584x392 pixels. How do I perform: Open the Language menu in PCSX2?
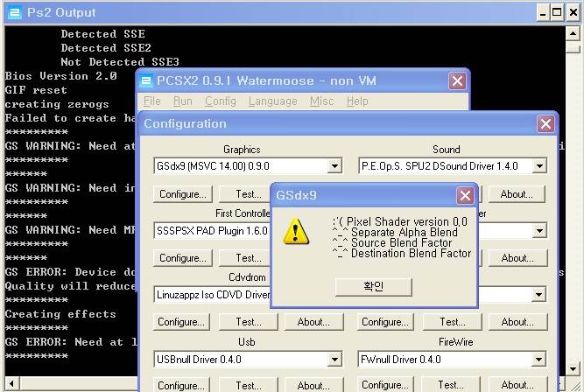coord(273,101)
